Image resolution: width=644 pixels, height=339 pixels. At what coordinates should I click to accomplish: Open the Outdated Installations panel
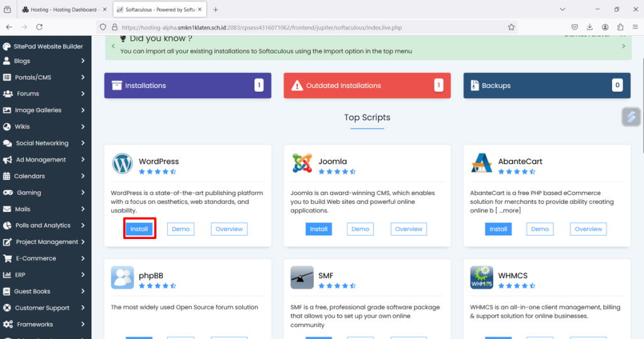tap(367, 86)
